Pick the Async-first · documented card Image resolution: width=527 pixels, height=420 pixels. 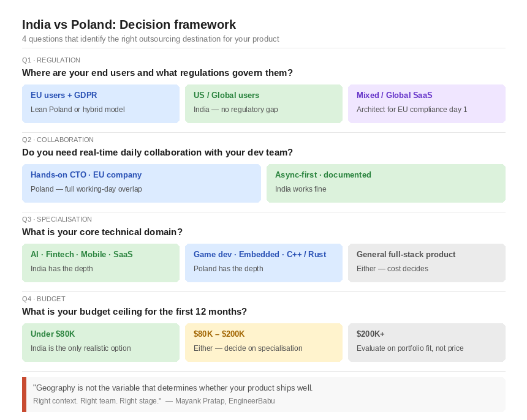386,183
